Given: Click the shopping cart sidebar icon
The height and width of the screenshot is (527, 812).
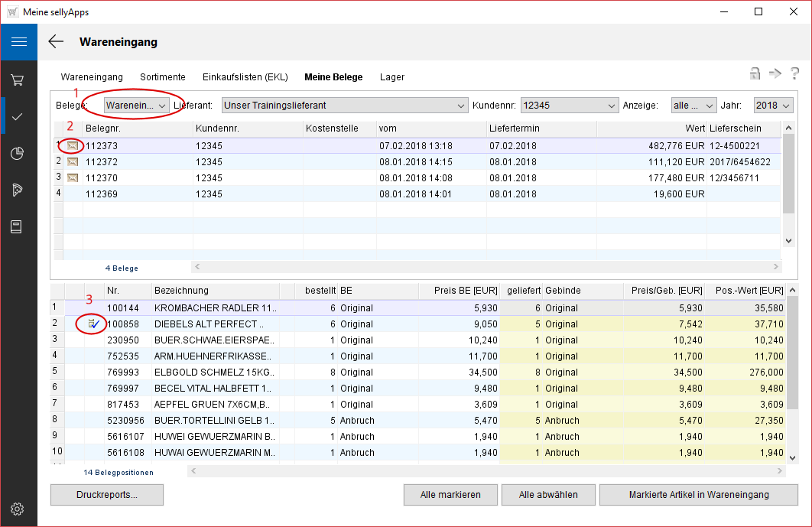Looking at the screenshot, I should click(18, 80).
